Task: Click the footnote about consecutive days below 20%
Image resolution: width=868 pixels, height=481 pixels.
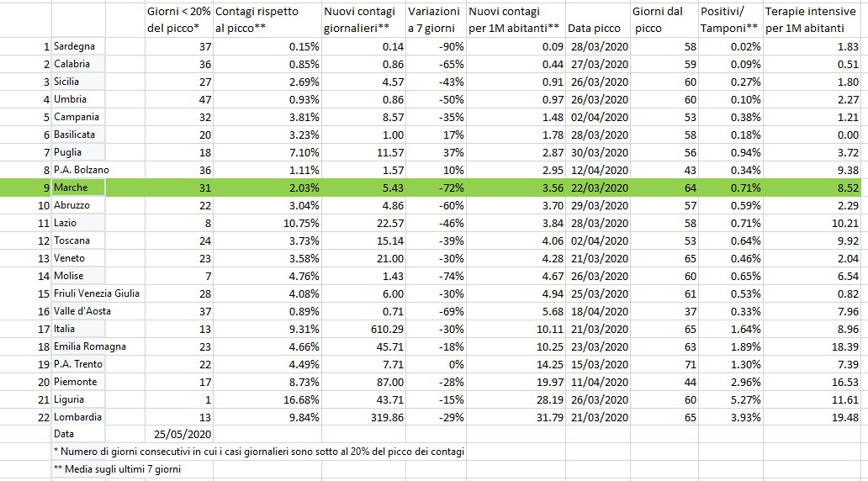Action: pyautogui.click(x=259, y=452)
